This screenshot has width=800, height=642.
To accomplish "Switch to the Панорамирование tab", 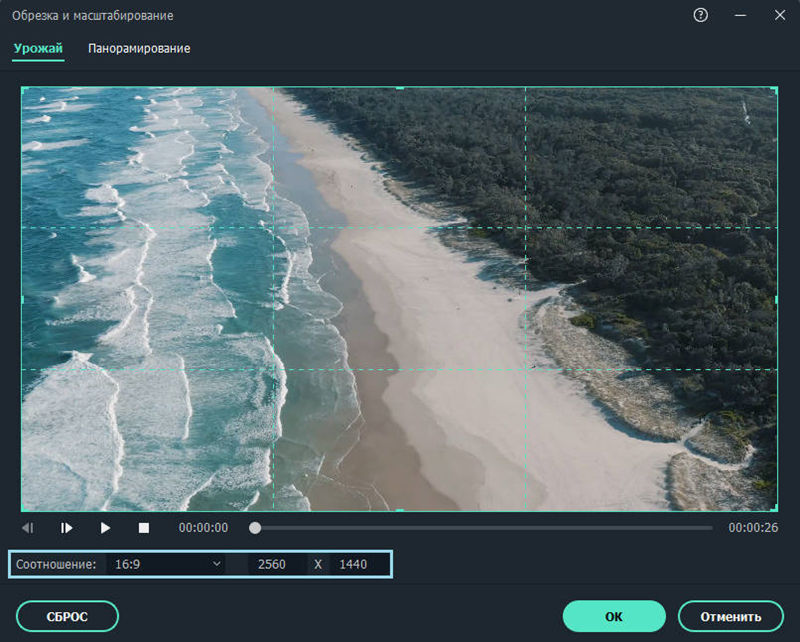I will point(139,48).
